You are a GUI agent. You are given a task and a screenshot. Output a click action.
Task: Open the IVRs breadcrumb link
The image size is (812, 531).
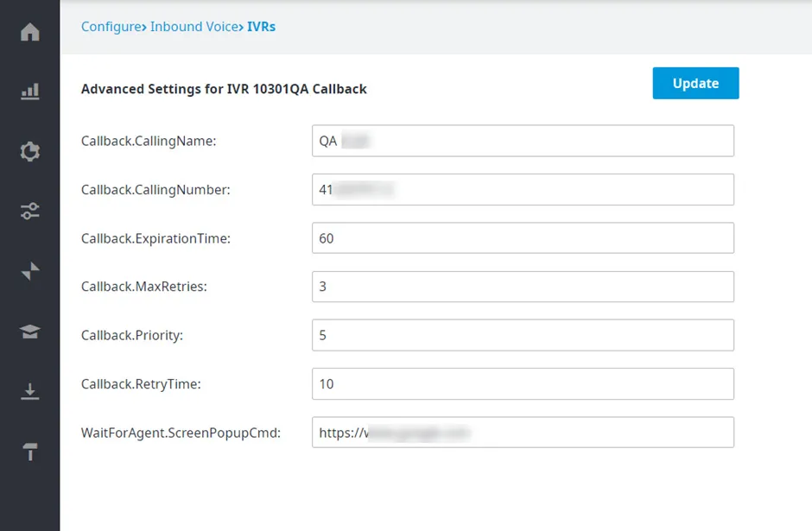click(x=261, y=27)
